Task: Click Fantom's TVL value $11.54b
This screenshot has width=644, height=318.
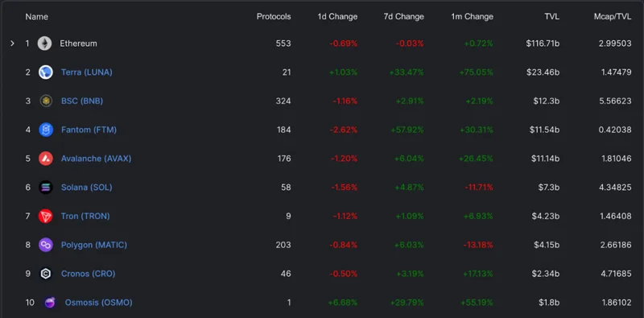Action: tap(544, 130)
